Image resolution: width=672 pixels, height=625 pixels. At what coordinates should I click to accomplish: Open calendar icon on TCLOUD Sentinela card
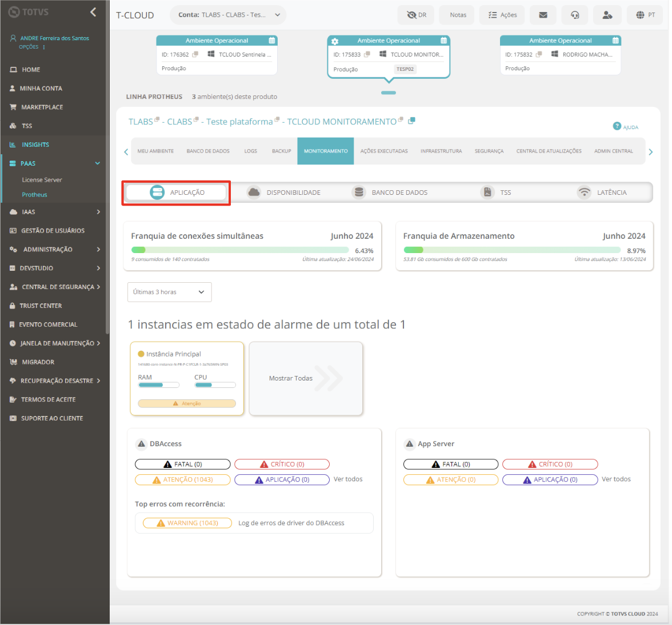(x=273, y=41)
